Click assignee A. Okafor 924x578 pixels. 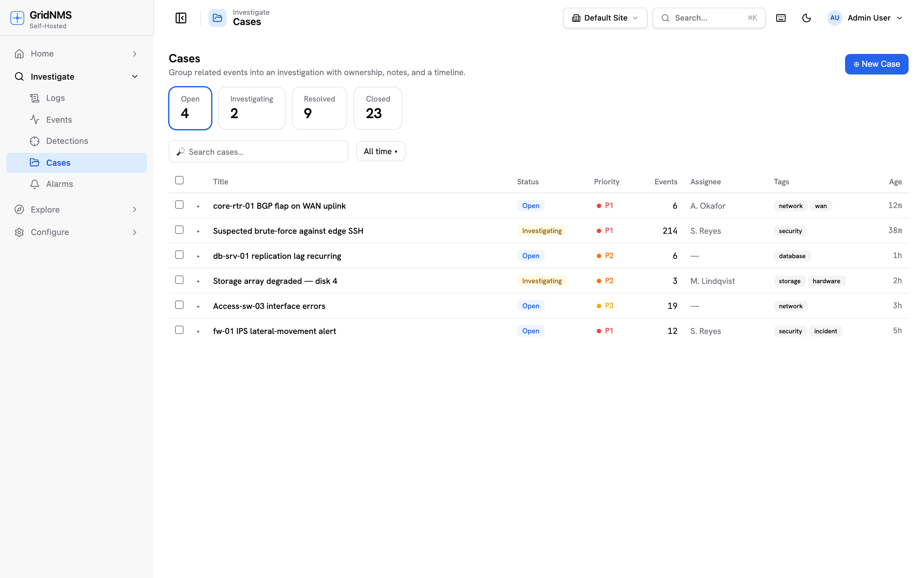click(707, 206)
